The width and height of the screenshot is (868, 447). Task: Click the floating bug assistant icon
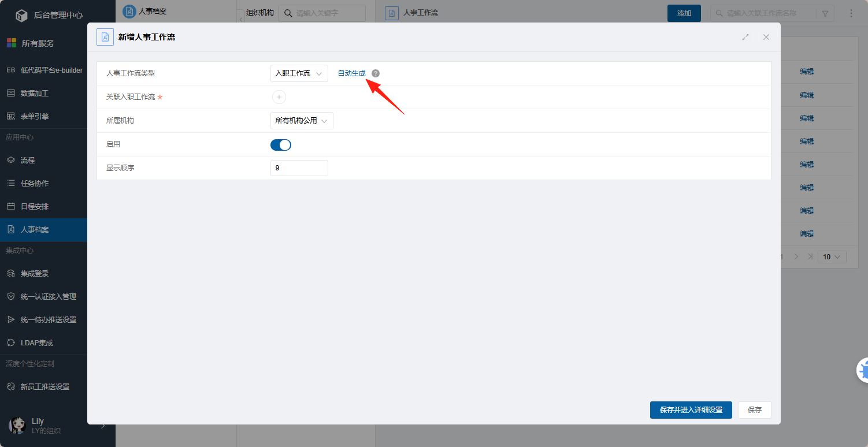pos(863,370)
